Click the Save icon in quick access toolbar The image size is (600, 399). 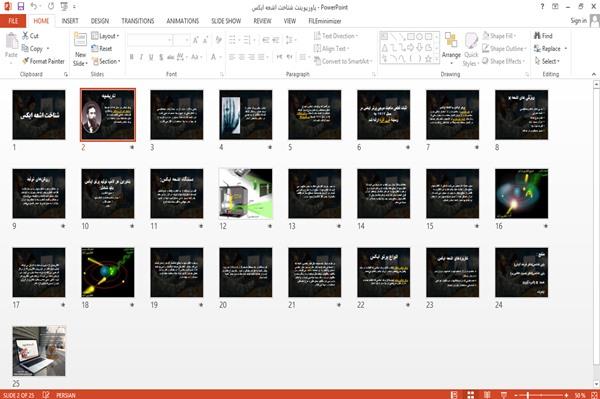click(21, 6)
